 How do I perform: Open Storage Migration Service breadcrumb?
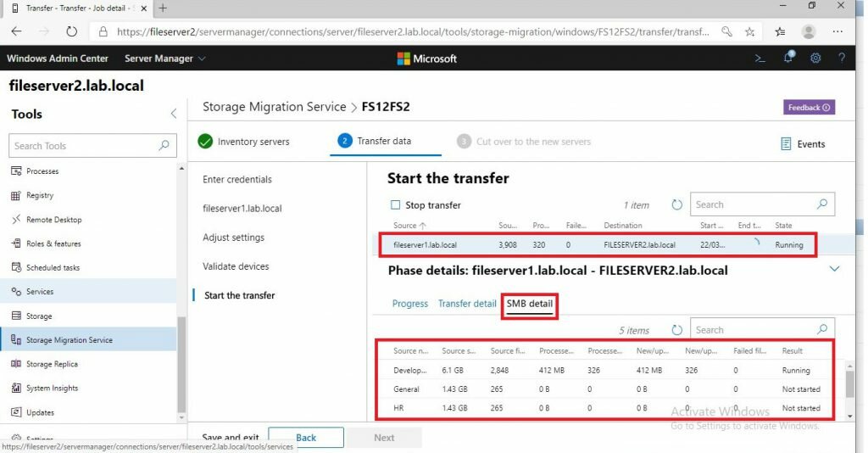pyautogui.click(x=274, y=107)
